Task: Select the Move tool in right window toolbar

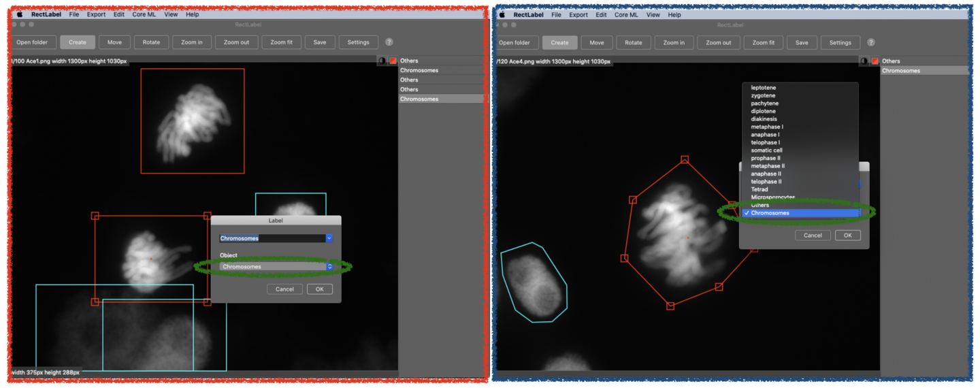Action: tap(596, 42)
